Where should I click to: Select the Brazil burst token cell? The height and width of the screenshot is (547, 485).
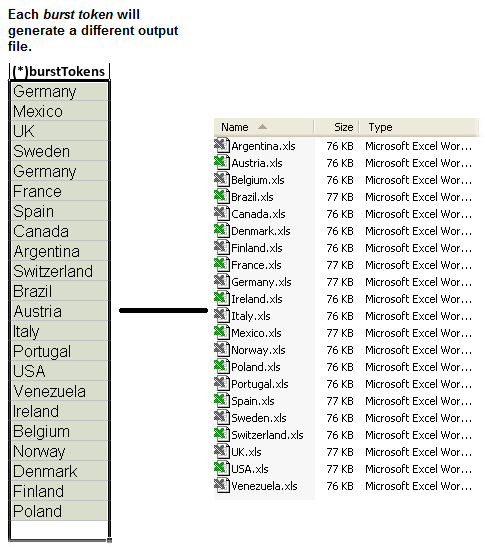pyautogui.click(x=59, y=291)
